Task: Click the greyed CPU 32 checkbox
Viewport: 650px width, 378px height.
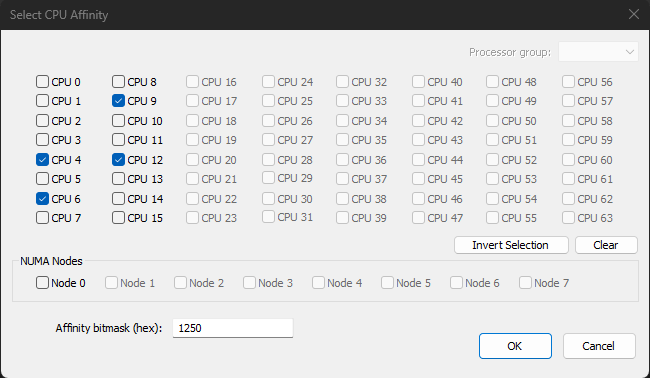Action: [342, 82]
